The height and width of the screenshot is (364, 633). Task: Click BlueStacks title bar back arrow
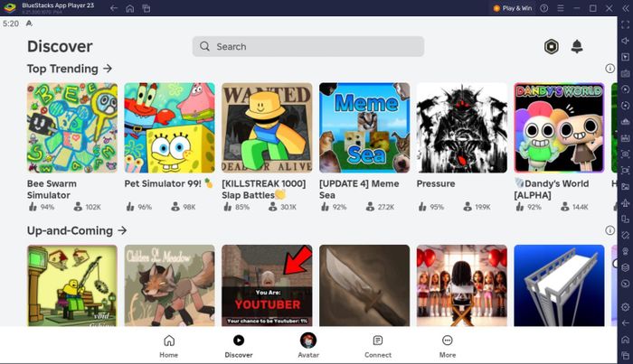click(114, 8)
